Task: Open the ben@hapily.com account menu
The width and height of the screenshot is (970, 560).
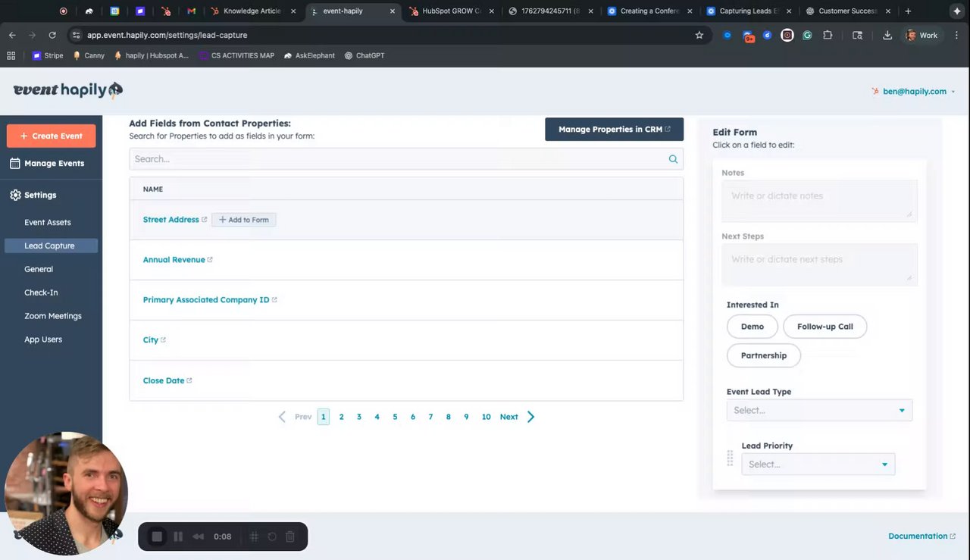Action: [x=914, y=91]
